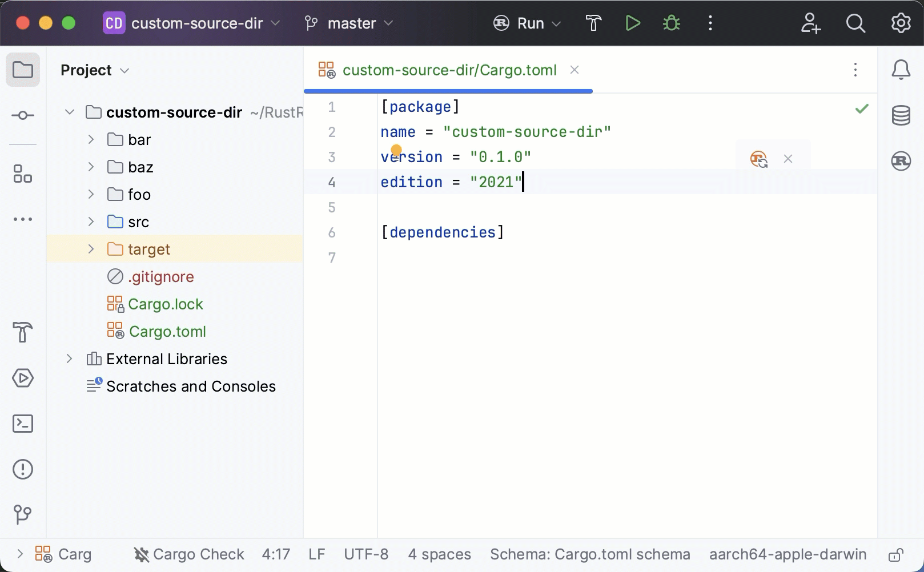Open the Commit tool window

23,115
